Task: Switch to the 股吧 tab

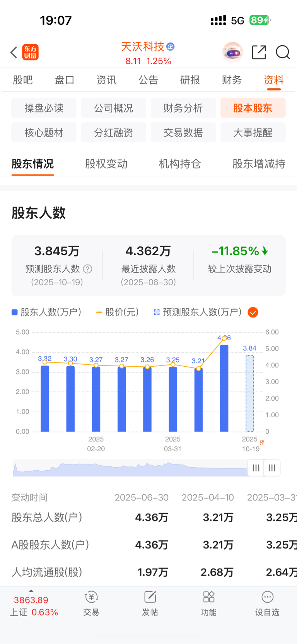Action: point(23,80)
